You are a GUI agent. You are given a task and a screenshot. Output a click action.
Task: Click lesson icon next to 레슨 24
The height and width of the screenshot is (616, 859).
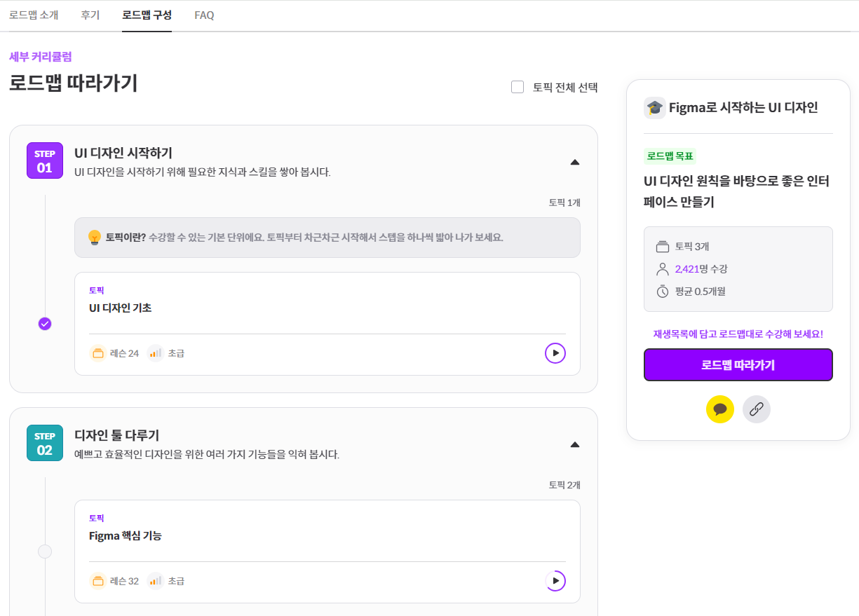tap(98, 353)
